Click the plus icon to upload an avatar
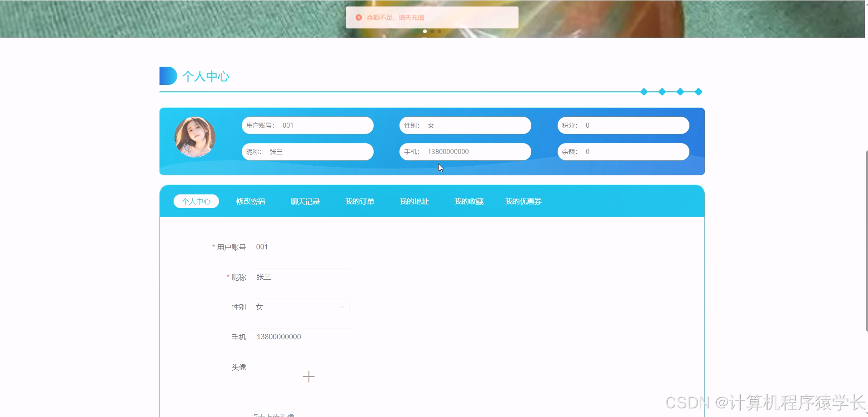This screenshot has height=417, width=868. (309, 376)
